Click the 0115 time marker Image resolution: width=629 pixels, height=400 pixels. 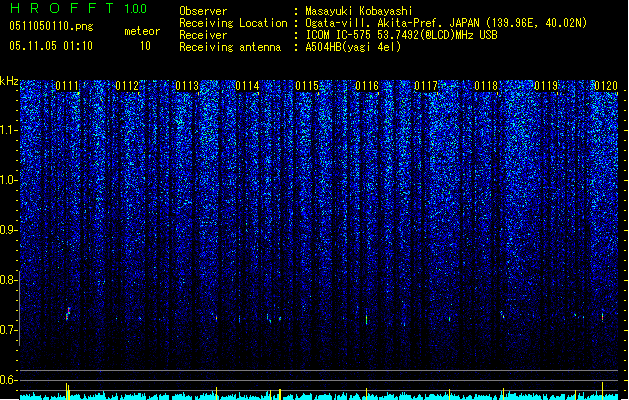pos(307,86)
